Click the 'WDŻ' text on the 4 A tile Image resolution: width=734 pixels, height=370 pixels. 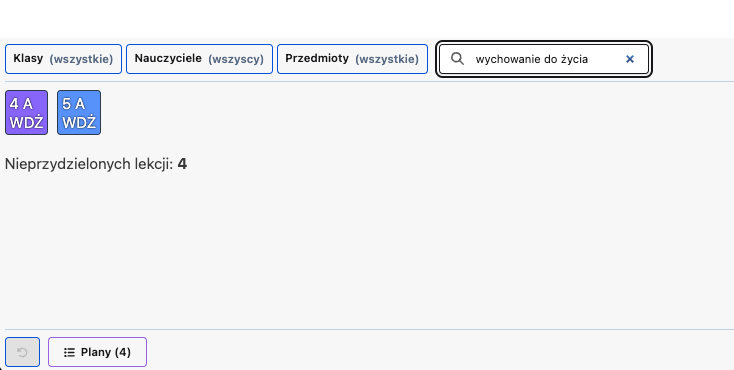pos(26,123)
